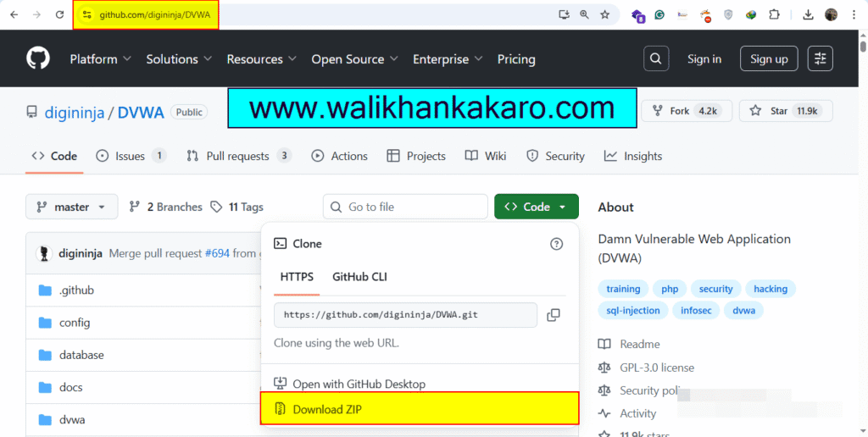Click the Grammarly extension icon

coord(659,15)
